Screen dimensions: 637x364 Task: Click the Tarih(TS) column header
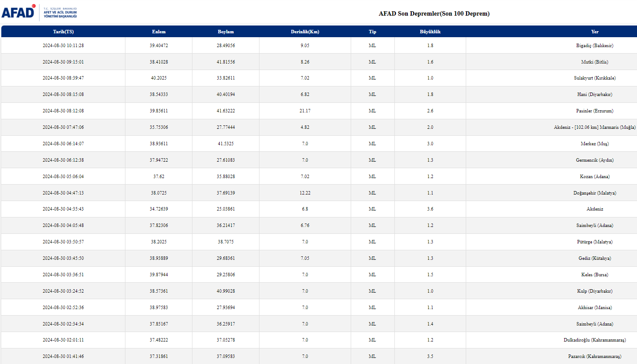(63, 32)
